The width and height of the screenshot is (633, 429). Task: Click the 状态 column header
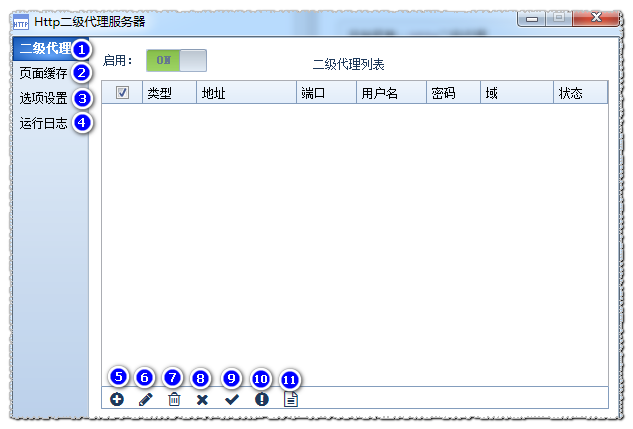[x=571, y=93]
